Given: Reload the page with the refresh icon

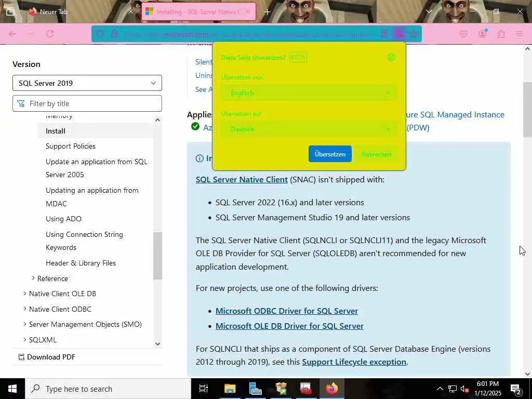Looking at the screenshot, I should [50, 34].
